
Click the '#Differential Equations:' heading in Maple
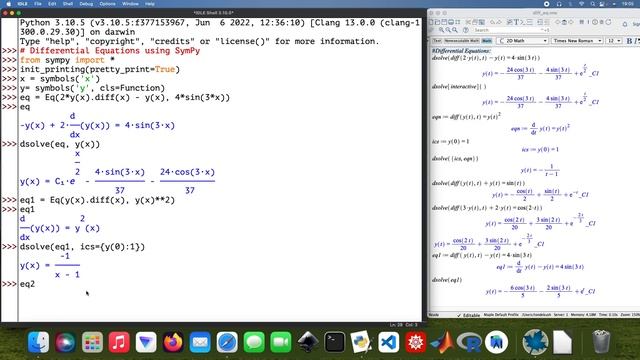(x=461, y=51)
